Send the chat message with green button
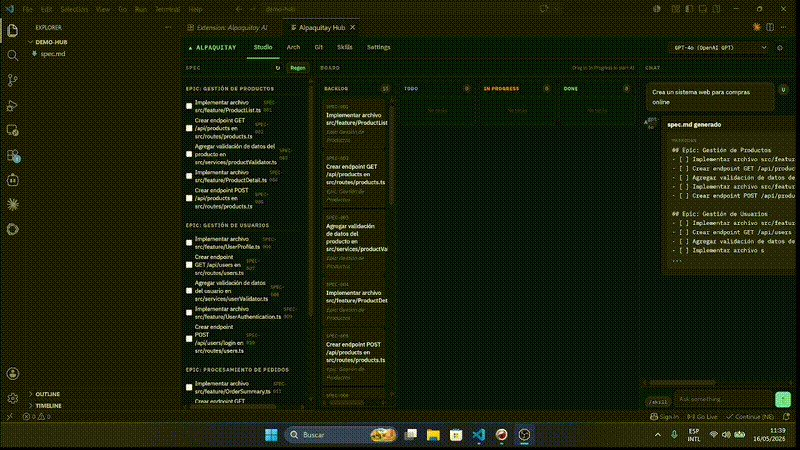Viewport: 800px width, 450px height. click(783, 399)
